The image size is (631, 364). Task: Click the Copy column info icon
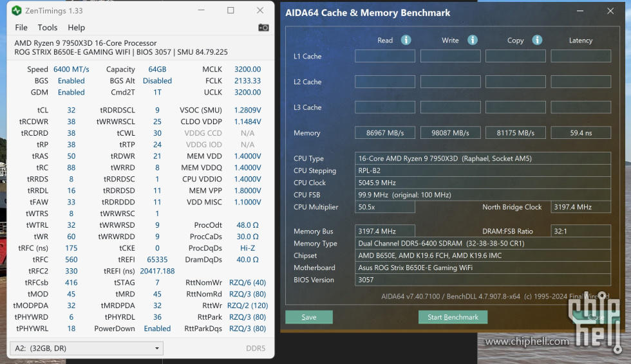[537, 40]
